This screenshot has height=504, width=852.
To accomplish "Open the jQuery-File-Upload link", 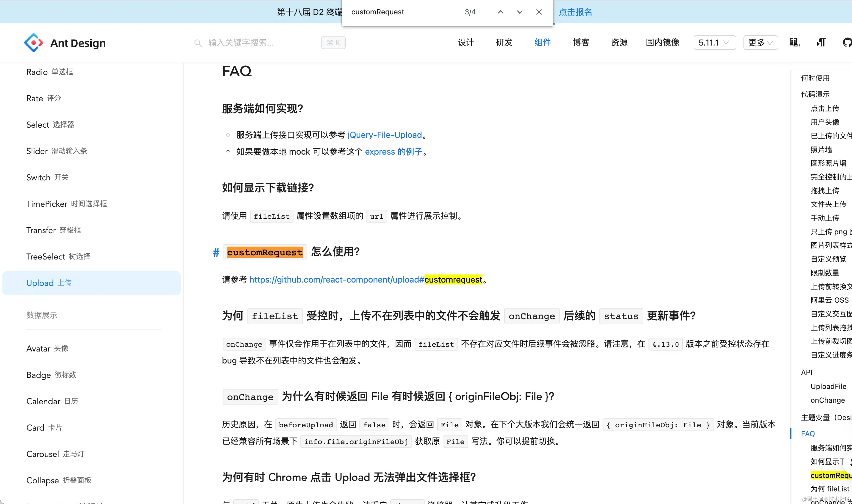I will pyautogui.click(x=385, y=135).
